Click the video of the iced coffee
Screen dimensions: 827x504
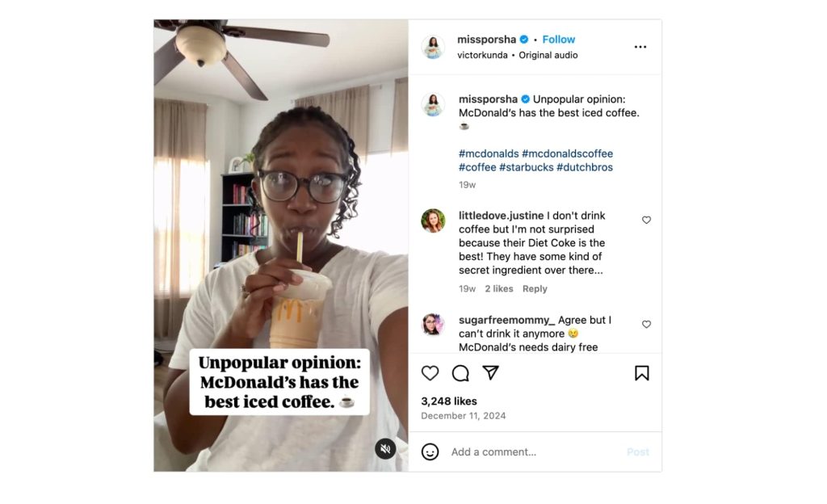280,242
